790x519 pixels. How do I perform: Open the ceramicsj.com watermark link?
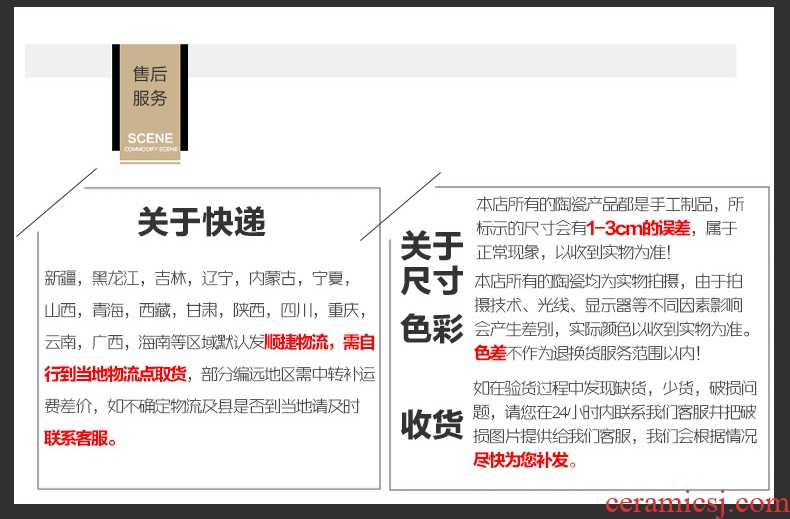[697, 503]
